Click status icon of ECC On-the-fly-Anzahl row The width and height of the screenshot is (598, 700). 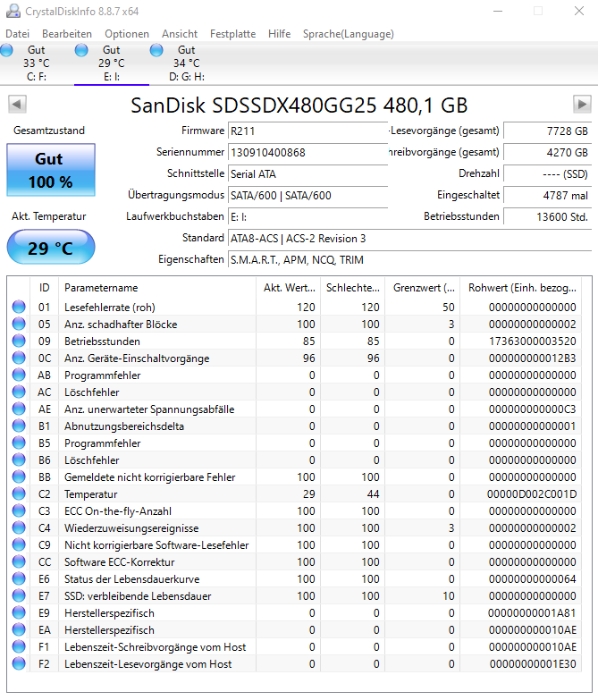click(x=19, y=510)
